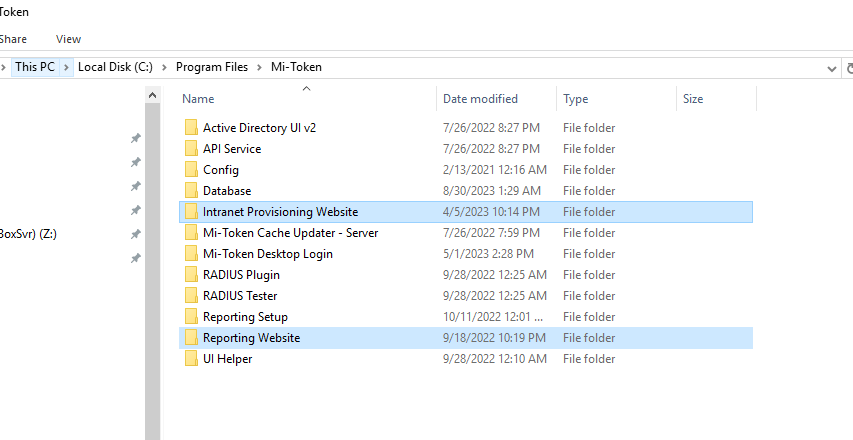Expand the chevron before This PC
Viewport: 853px width, 440px height.
[3, 67]
